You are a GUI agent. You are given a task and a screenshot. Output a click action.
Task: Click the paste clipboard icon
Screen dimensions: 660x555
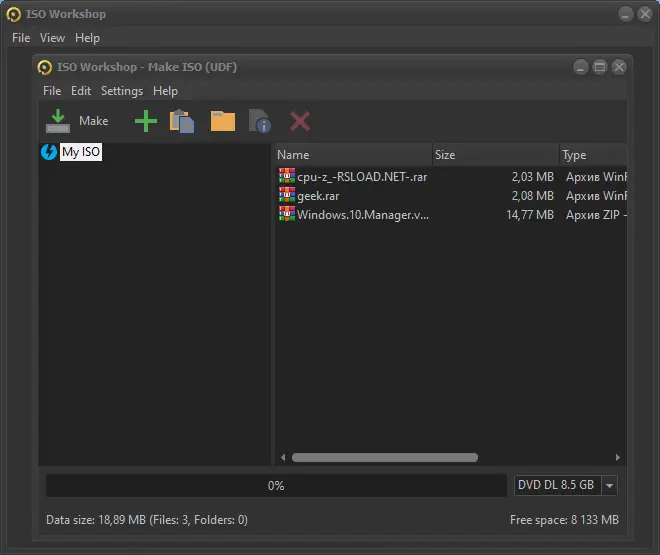point(182,121)
